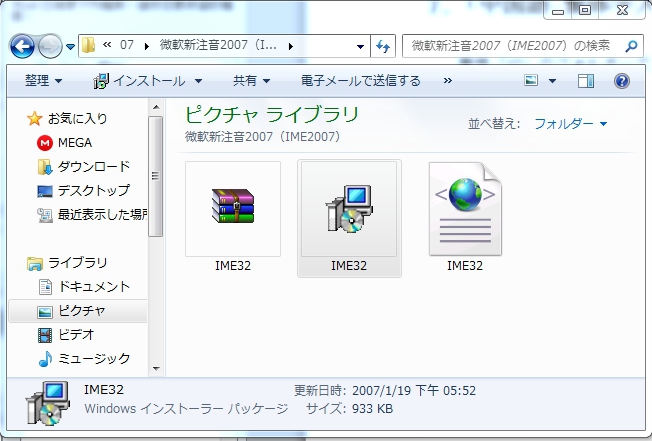Expand arrow after 07 breadcrumb

[x=146, y=46]
